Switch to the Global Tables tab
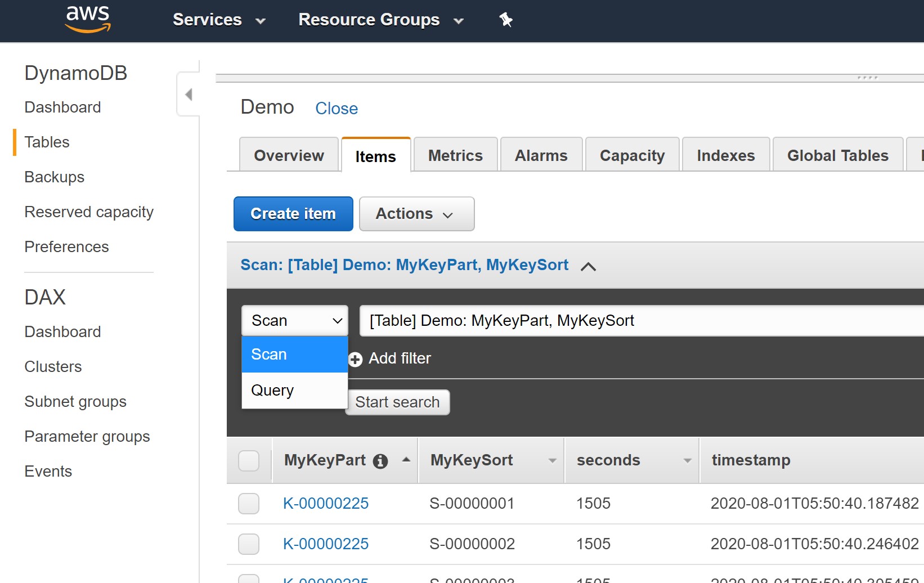Viewport: 924px width, 583px height. [837, 155]
